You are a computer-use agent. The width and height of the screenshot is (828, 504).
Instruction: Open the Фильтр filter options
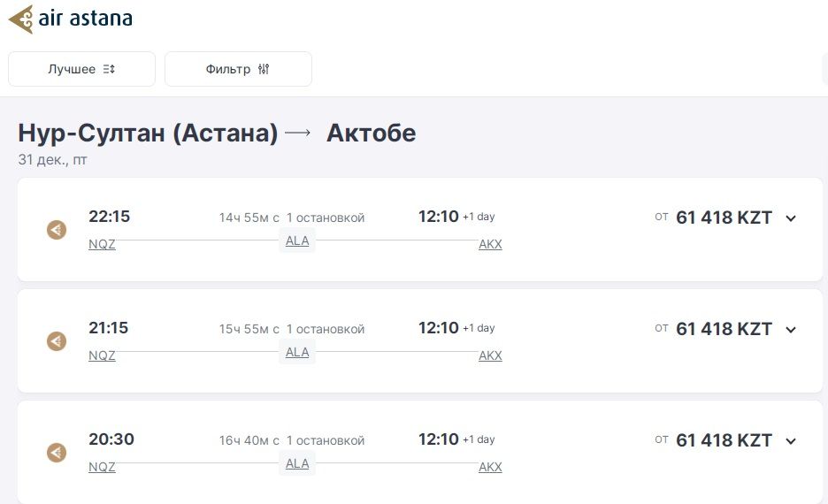click(238, 69)
